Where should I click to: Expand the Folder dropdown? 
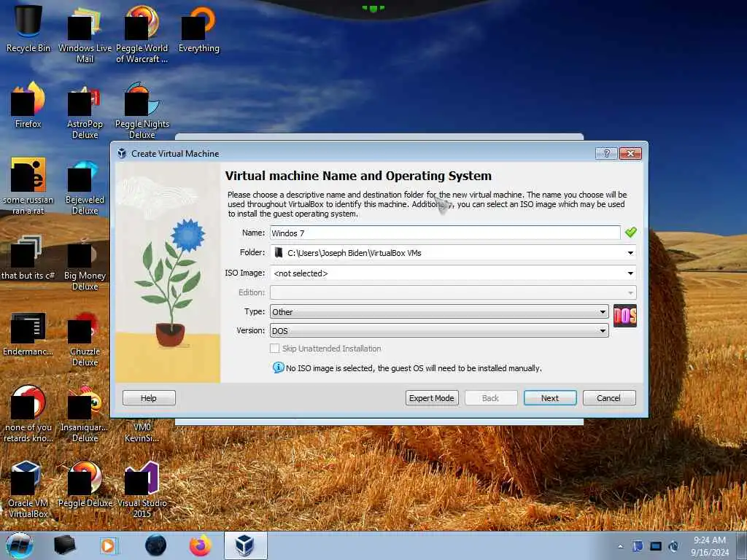pyautogui.click(x=630, y=253)
